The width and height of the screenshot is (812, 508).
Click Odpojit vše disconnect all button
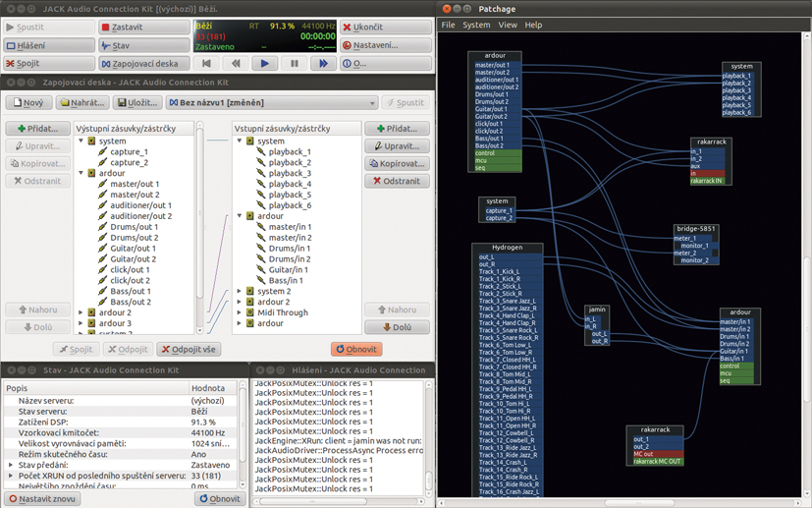point(189,349)
